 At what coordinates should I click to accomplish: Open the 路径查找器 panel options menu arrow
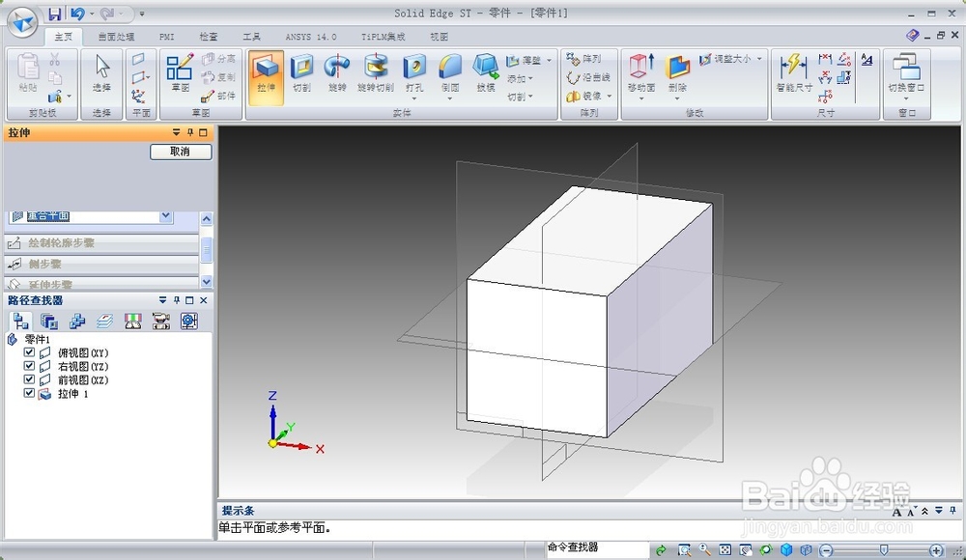(x=162, y=300)
